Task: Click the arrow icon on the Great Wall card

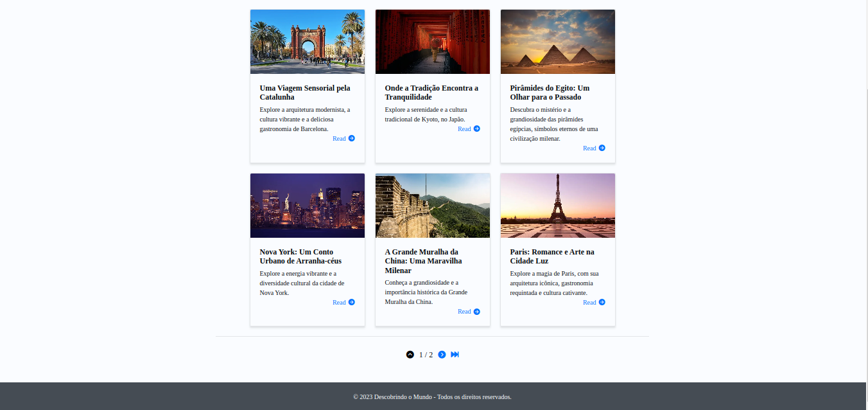Action: coord(477,312)
